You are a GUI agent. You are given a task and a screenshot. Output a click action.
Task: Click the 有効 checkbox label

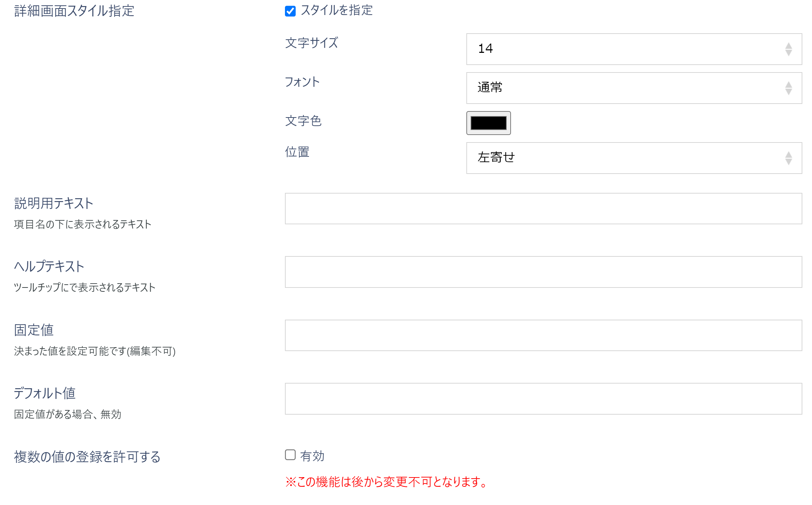312,454
